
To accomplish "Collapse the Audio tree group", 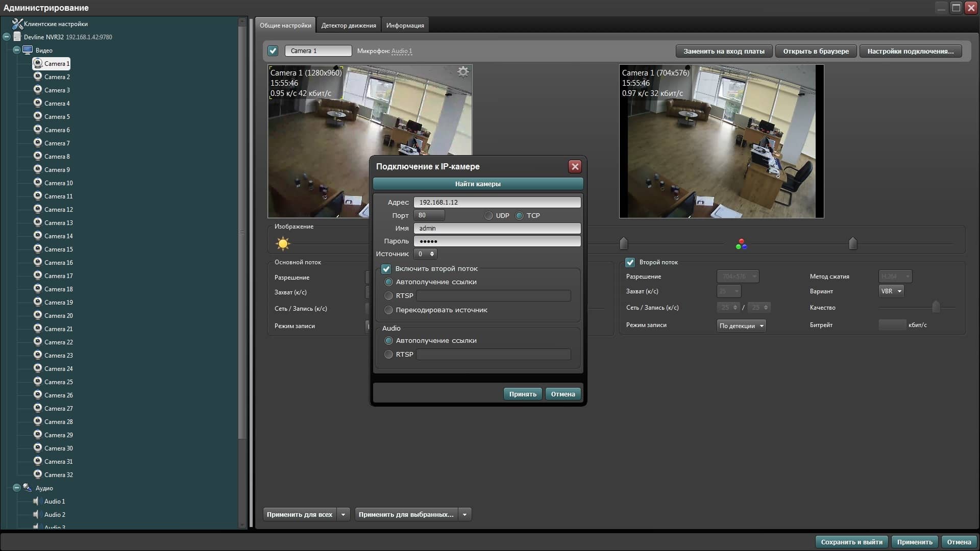I will (x=16, y=488).
